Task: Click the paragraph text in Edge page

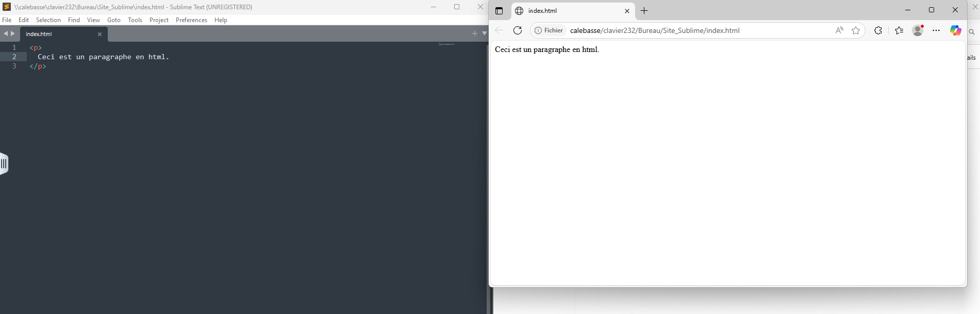Action: pyautogui.click(x=547, y=49)
